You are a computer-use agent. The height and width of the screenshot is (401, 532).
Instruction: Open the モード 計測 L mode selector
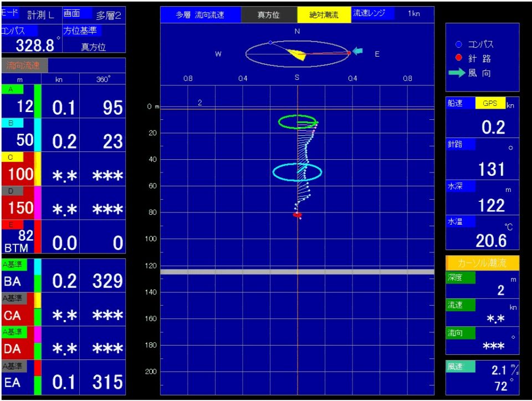[30, 15]
